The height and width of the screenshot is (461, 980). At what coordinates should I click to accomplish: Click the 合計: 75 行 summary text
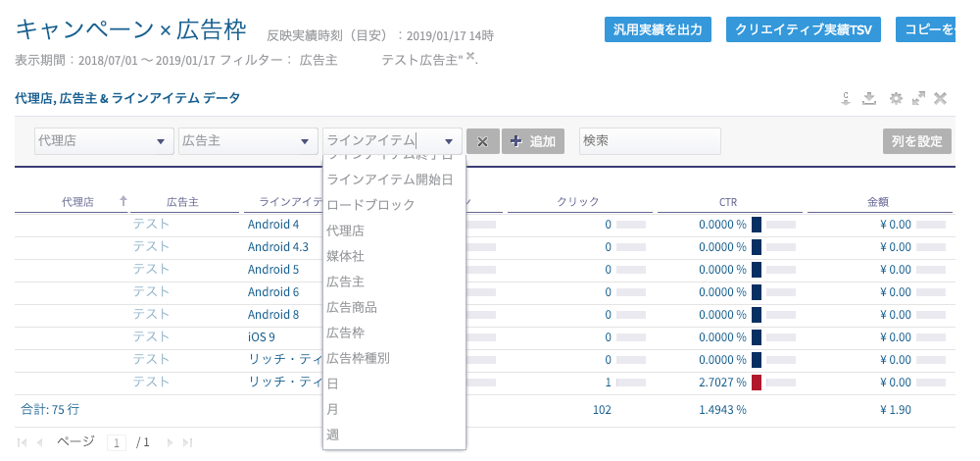49,410
